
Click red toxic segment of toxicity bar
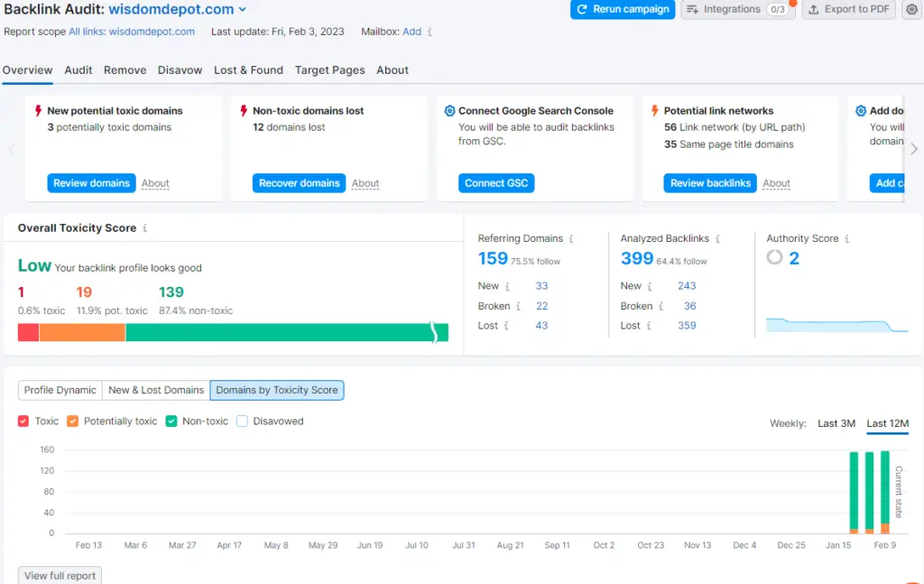pyautogui.click(x=28, y=332)
